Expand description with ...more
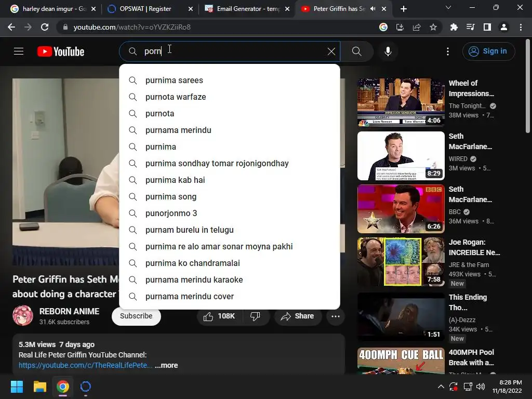 click(166, 365)
